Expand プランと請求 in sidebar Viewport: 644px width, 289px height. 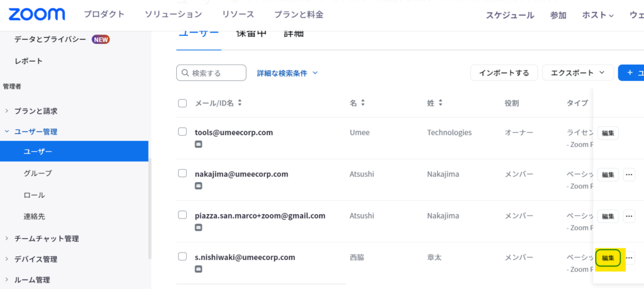pyautogui.click(x=36, y=111)
